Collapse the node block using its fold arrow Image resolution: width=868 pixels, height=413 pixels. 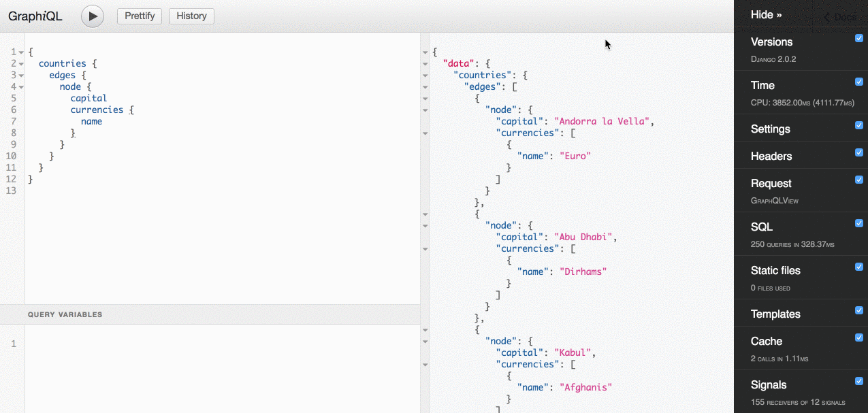(20, 86)
